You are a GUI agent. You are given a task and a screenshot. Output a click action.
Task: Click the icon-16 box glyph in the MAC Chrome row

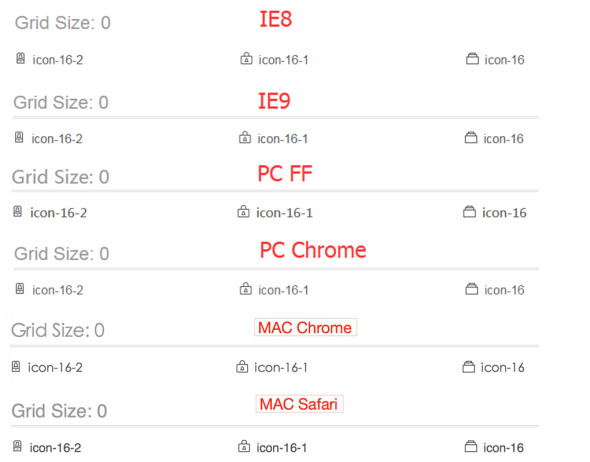[x=468, y=367]
